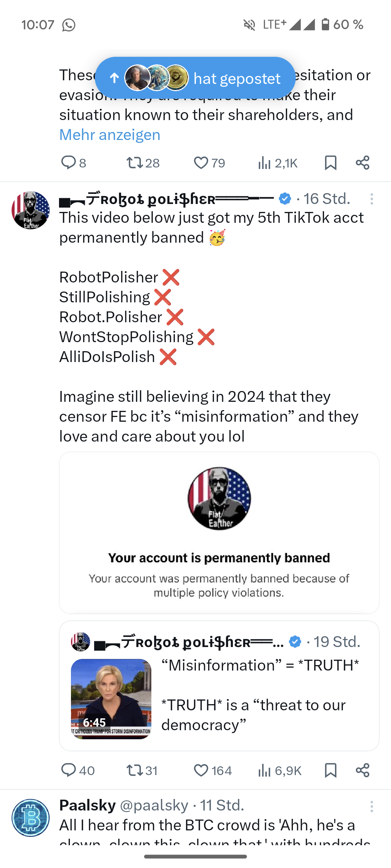
Task: Share the Robot Polisher banned post
Action: pyautogui.click(x=362, y=770)
